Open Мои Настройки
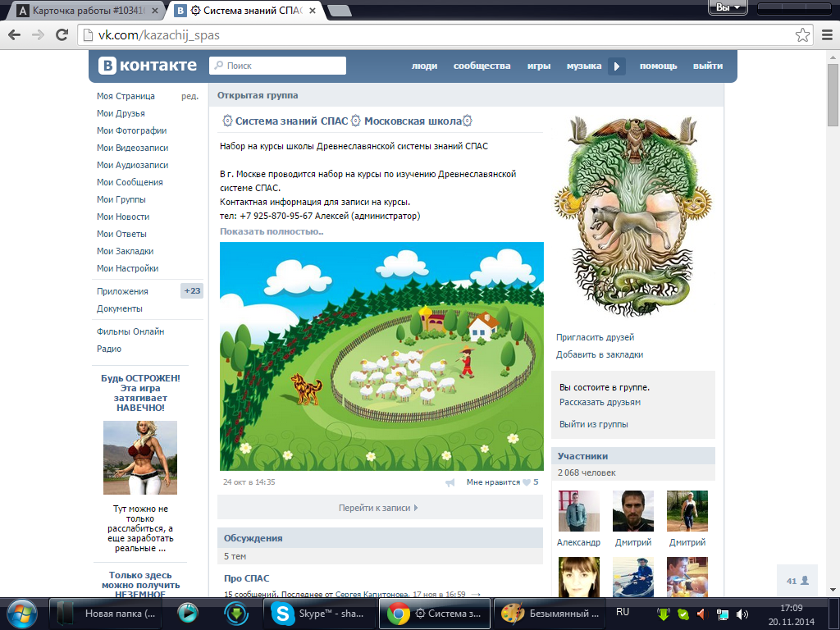 point(127,268)
